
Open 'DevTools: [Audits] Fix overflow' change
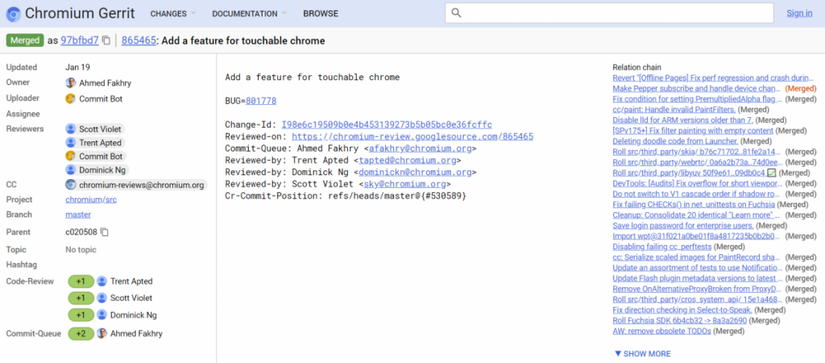[x=697, y=184]
